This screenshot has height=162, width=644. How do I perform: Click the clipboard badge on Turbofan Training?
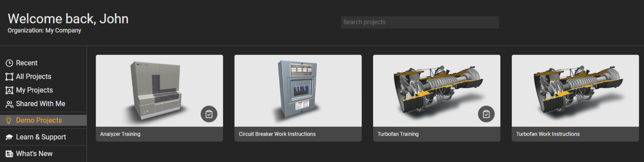(486, 114)
